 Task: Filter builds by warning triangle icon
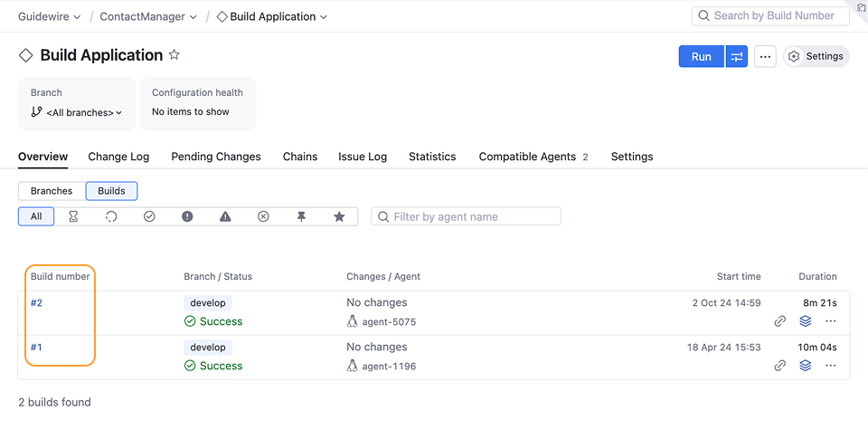(x=225, y=216)
